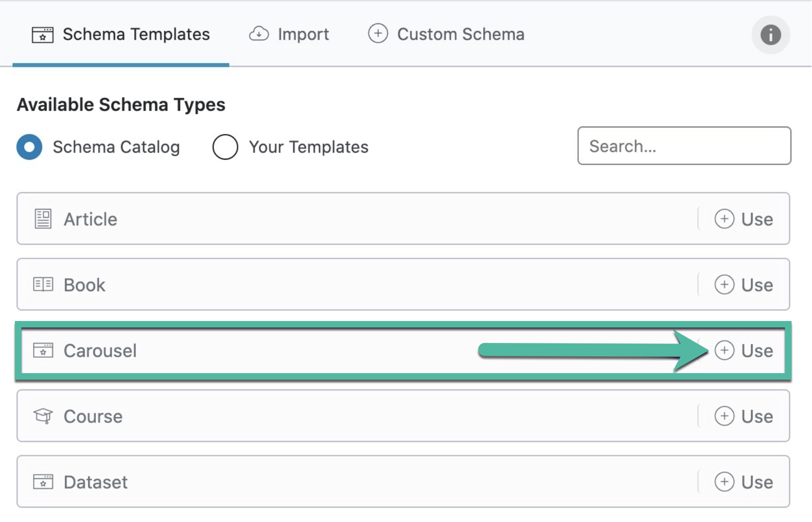The image size is (812, 522).
Task: Use the Book schema template
Action: (x=744, y=285)
